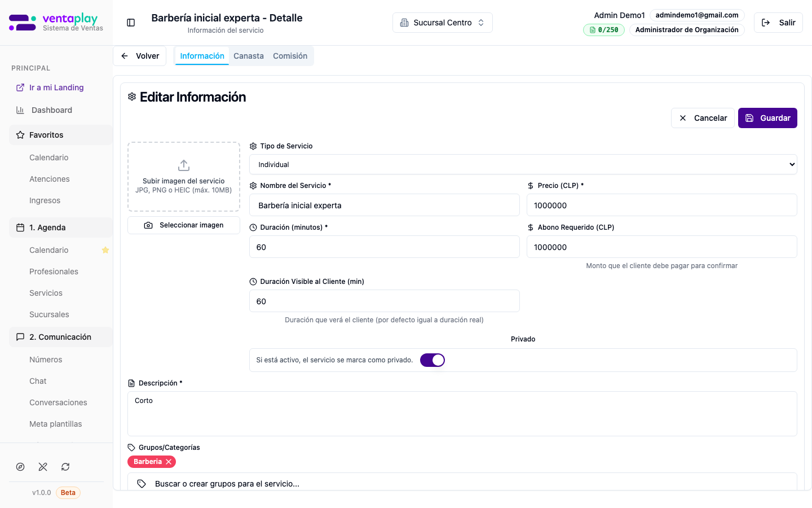Screen dimensions: 812x508
Task: Open the Tipo de Servicio dropdown
Action: pos(523,164)
